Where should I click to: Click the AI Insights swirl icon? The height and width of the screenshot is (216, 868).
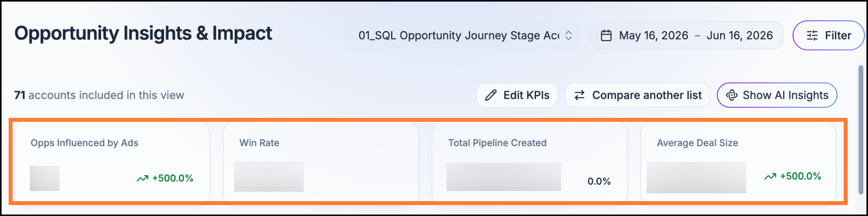[732, 95]
